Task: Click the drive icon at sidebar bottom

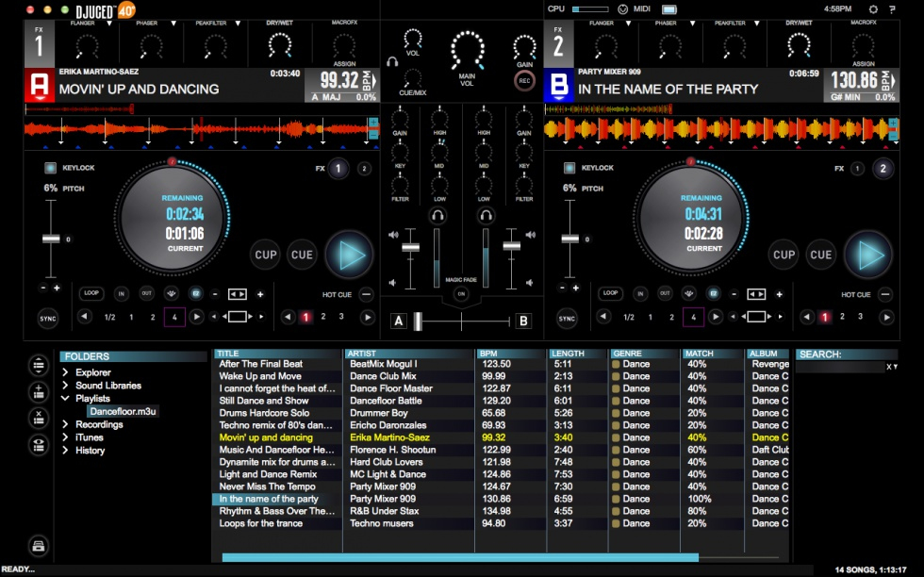Action: (x=39, y=546)
